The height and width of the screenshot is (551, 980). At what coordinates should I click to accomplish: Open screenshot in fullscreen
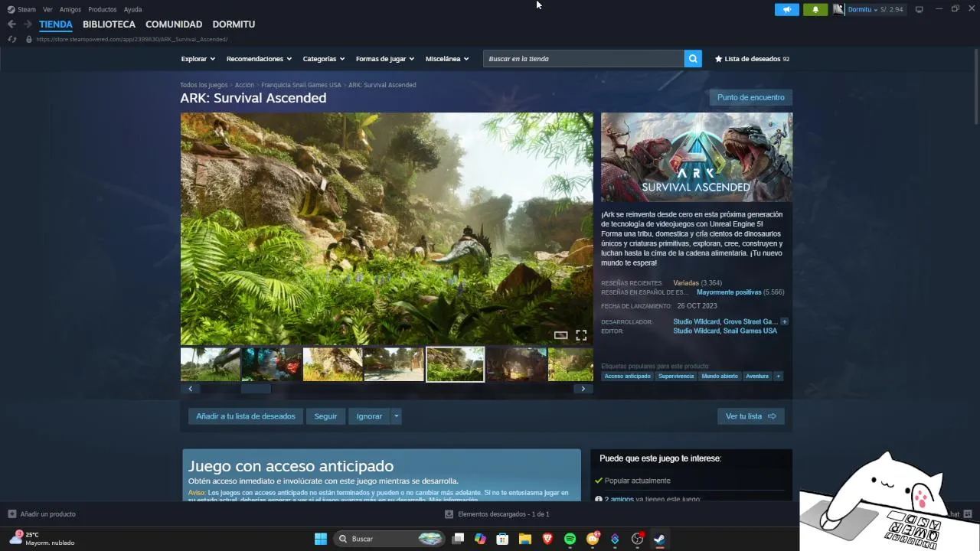coord(581,335)
